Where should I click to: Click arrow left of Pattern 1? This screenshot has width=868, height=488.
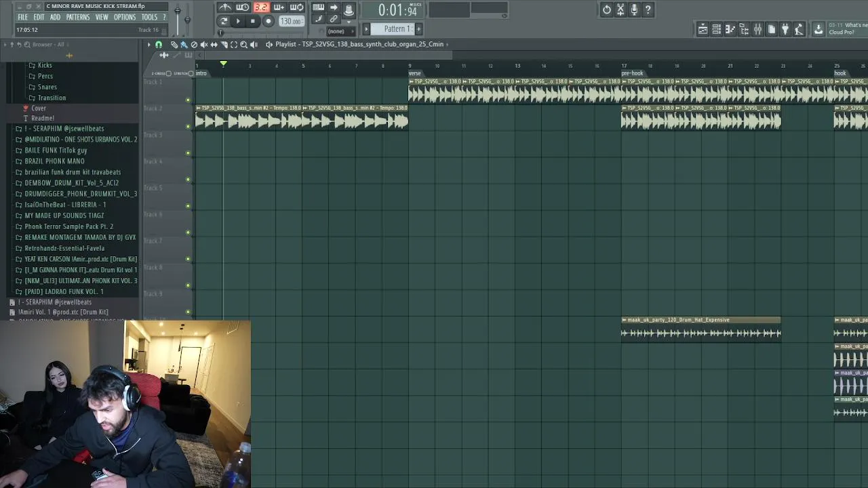pos(366,29)
